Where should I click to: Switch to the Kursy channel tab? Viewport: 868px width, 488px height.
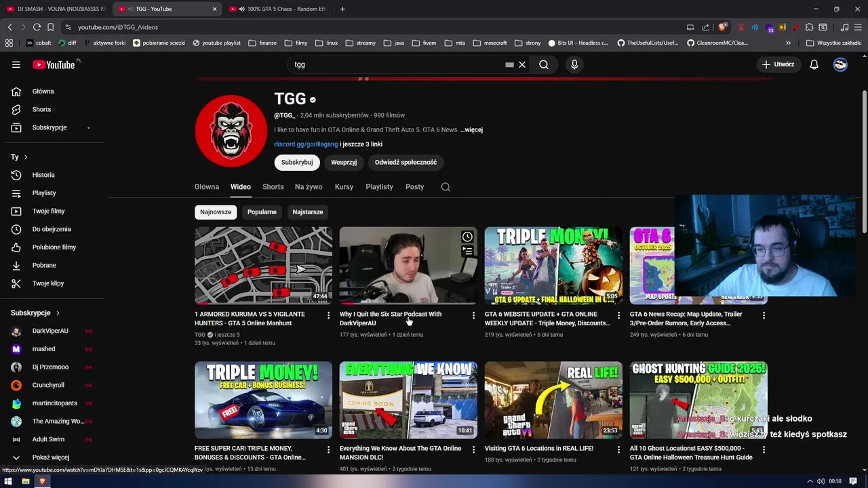344,187
